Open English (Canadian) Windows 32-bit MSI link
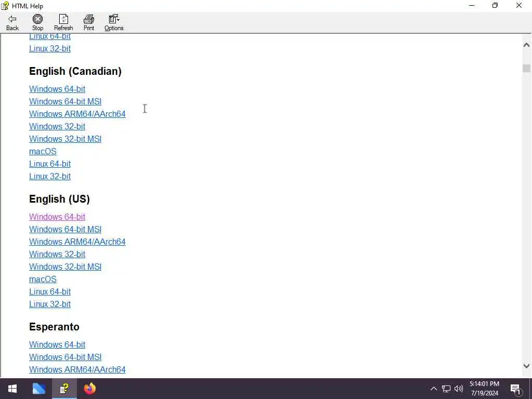 click(65, 139)
